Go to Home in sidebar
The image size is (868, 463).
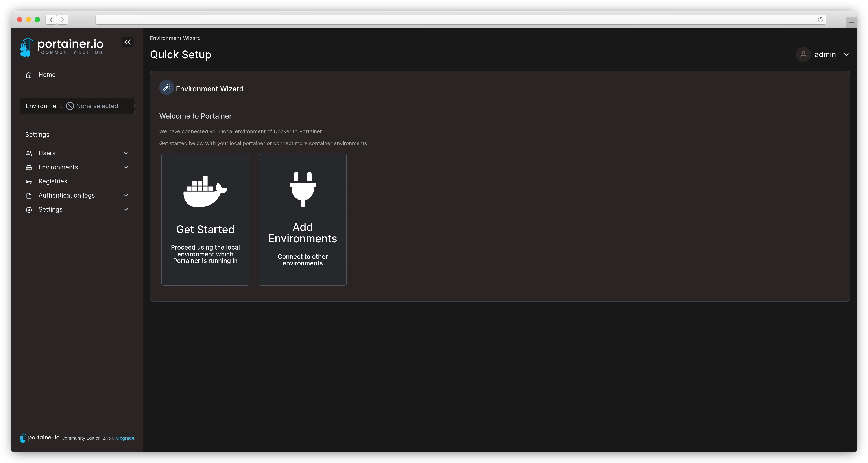(47, 74)
